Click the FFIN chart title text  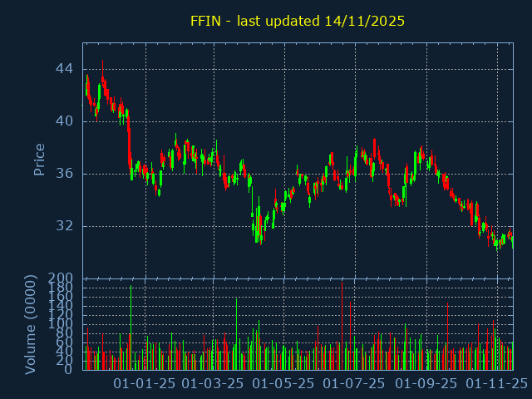pyautogui.click(x=297, y=21)
